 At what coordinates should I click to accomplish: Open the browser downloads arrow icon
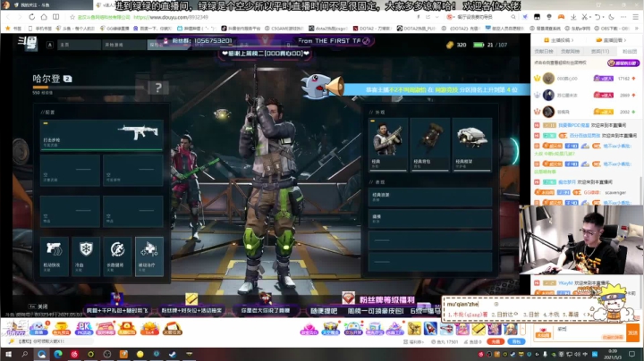[x=573, y=17]
